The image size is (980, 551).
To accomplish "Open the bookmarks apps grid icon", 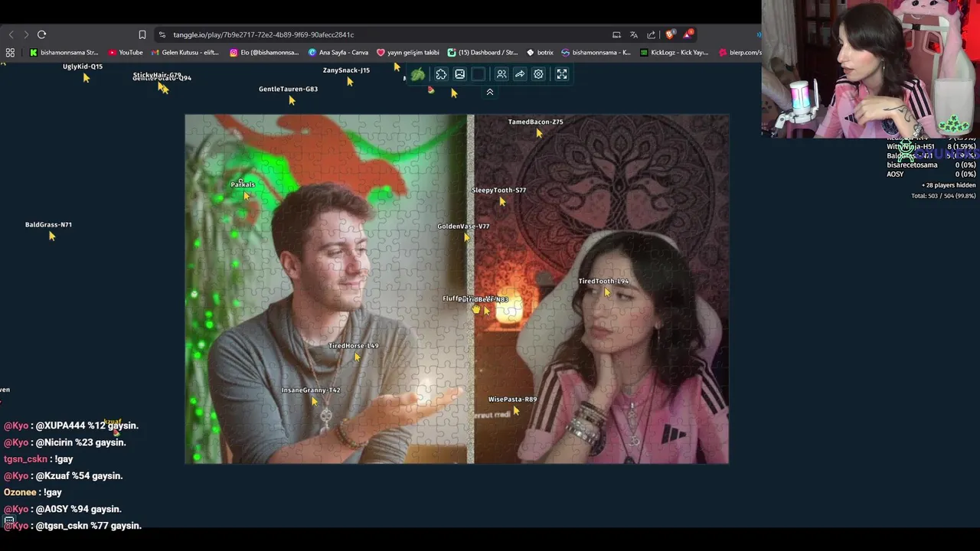I will click(x=10, y=53).
